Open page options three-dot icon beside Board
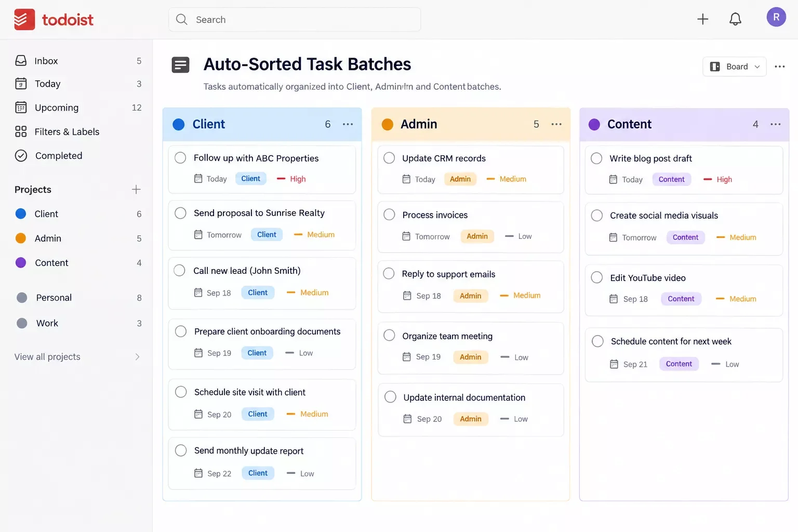 point(779,66)
